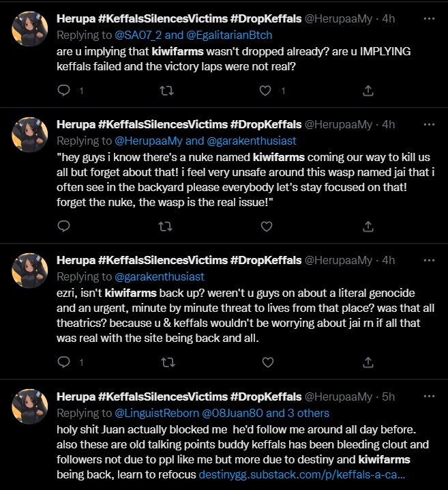This screenshot has height=490, width=448.
Task: Open more options on the ezri tweet
Action: [429, 259]
